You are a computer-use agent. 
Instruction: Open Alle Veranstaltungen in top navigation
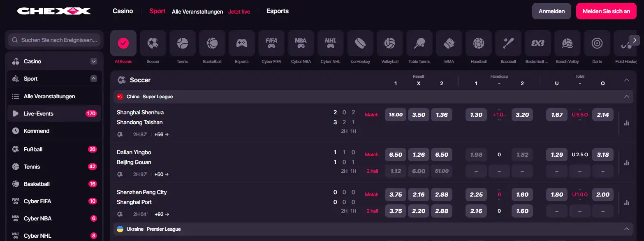tap(197, 12)
